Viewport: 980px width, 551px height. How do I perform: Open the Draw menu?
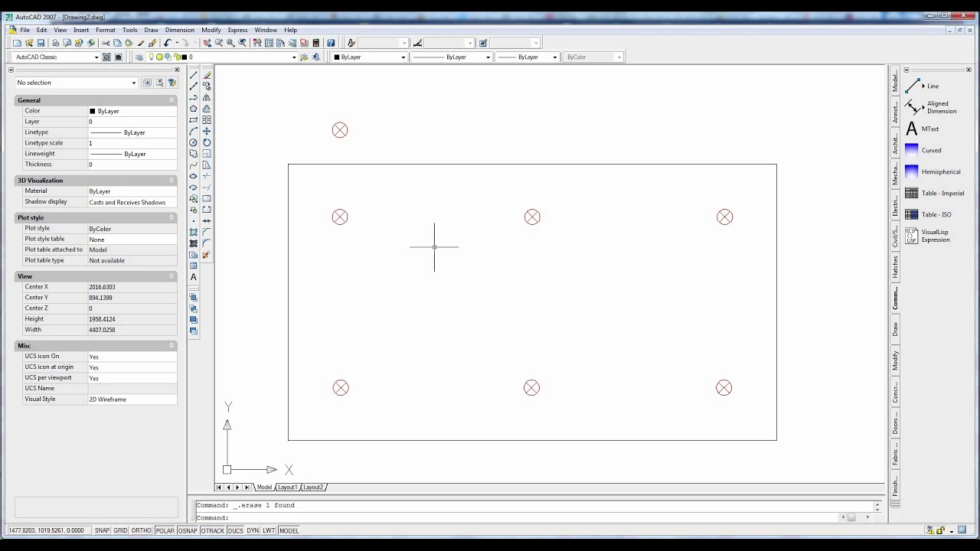pyautogui.click(x=151, y=30)
